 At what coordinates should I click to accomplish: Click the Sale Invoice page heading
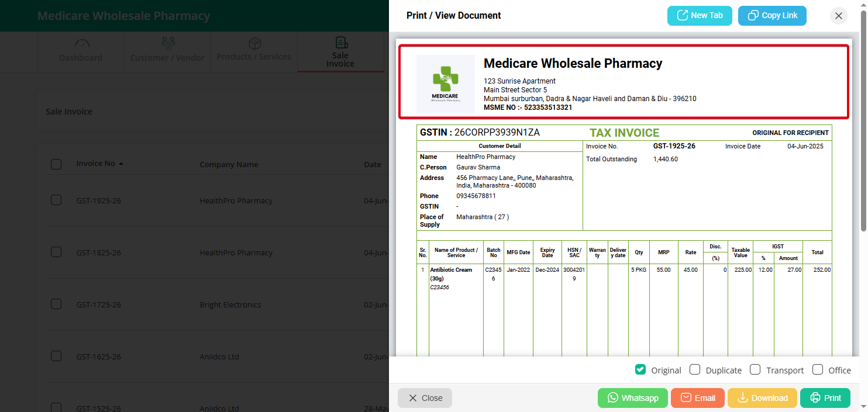(x=69, y=112)
